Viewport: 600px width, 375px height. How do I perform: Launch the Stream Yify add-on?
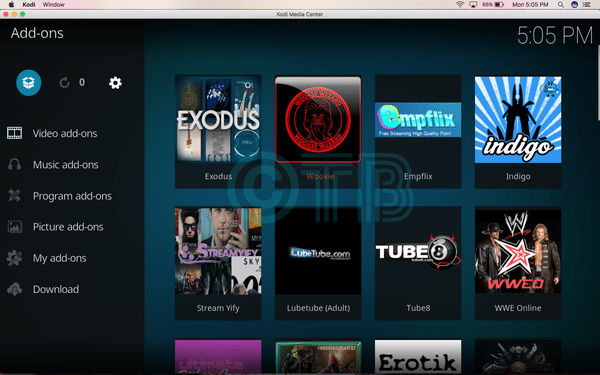coord(218,263)
